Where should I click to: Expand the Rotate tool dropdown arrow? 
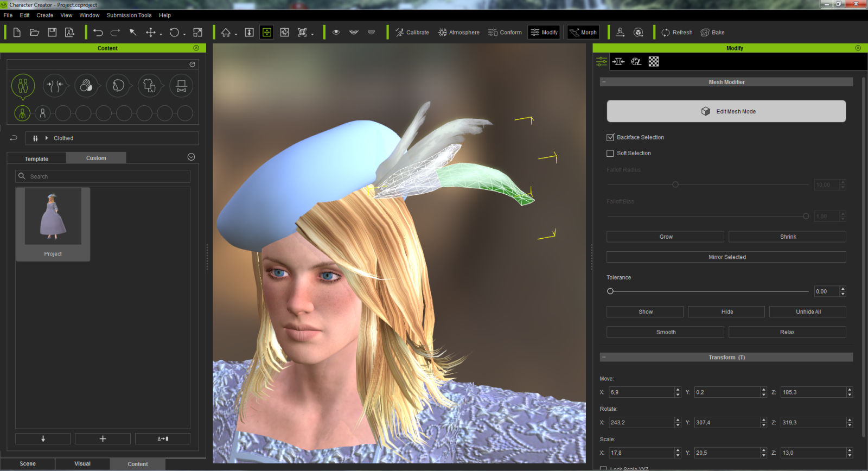click(184, 35)
